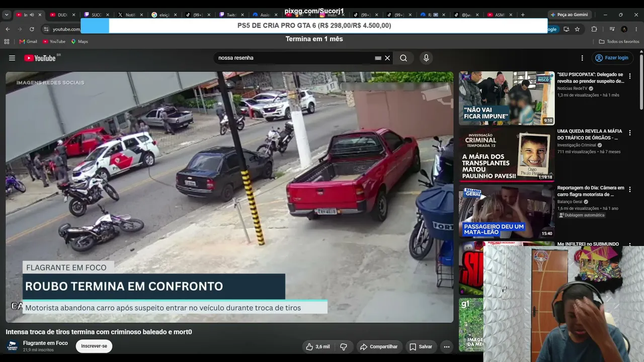The width and height of the screenshot is (644, 362).
Task: Go back with the browser back arrow
Action: 8,29
